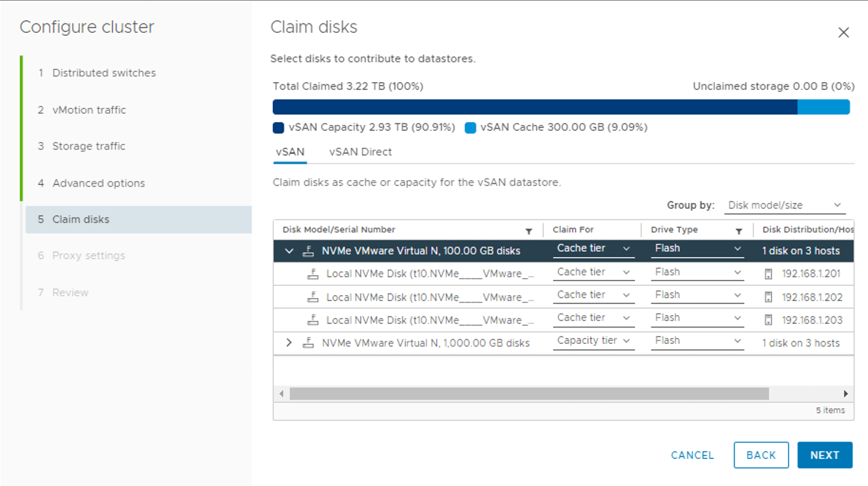Viewport: 868px width, 486px height.
Task: Click 'NVMe VMware Virtual N, 100.00 GB disks' text
Action: 421,252
